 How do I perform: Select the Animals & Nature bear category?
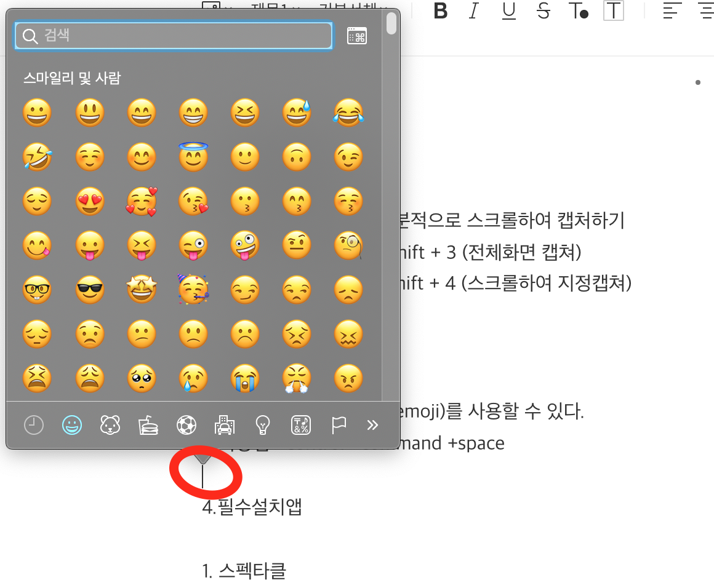[x=110, y=426]
